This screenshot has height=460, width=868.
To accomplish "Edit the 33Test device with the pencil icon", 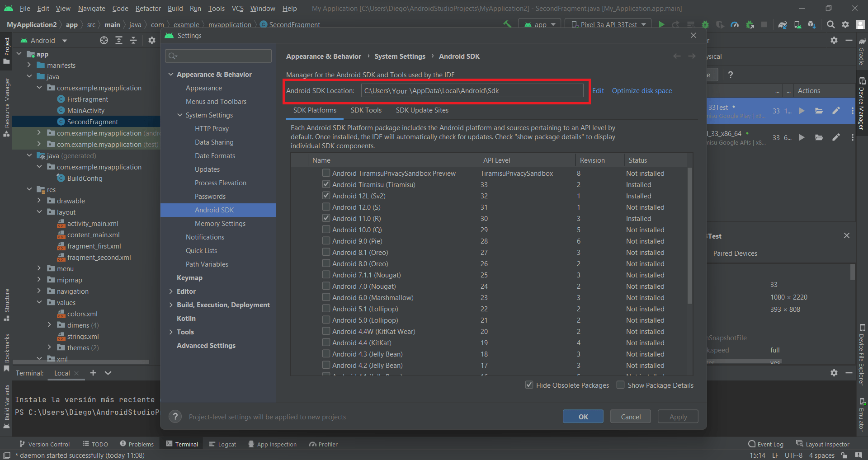I will pos(836,111).
